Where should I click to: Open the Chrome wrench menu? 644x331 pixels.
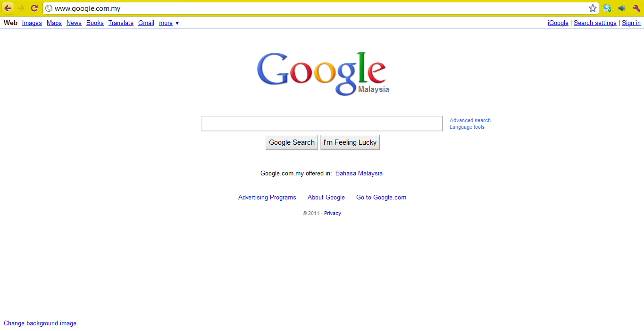(636, 8)
